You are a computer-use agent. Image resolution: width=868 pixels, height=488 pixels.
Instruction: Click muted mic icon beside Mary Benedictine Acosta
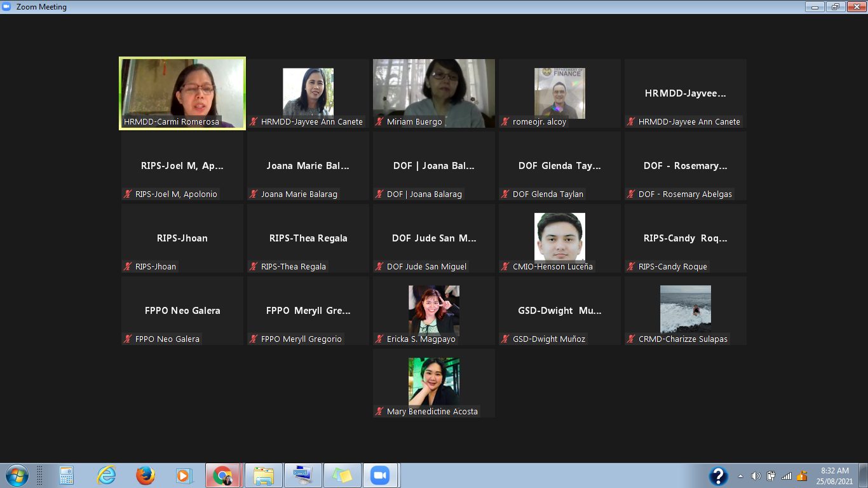379,412
